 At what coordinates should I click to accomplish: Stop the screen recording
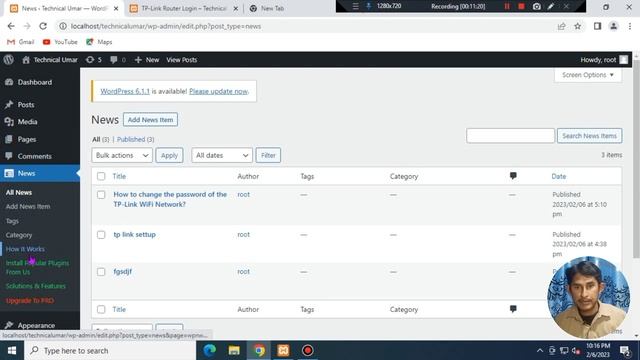[x=521, y=6]
